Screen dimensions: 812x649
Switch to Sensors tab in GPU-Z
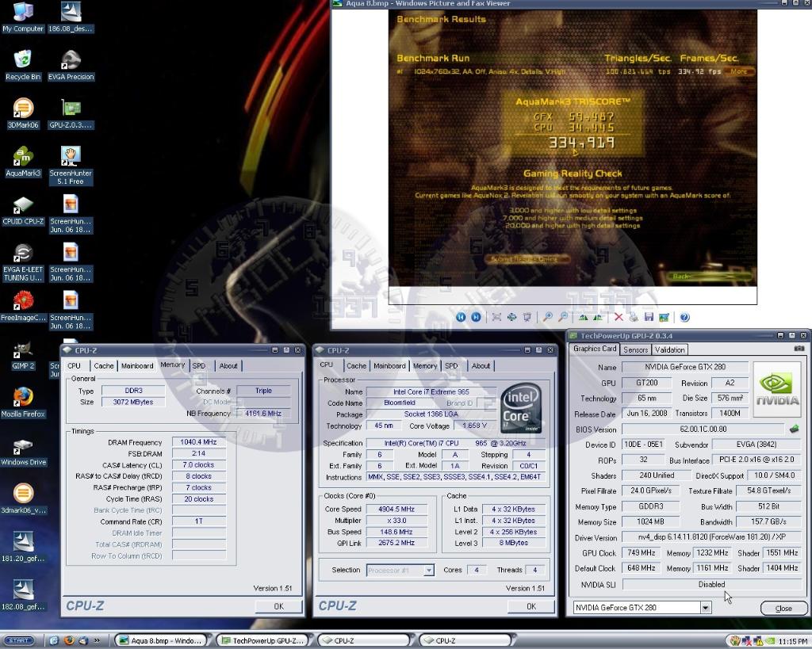[x=635, y=350]
